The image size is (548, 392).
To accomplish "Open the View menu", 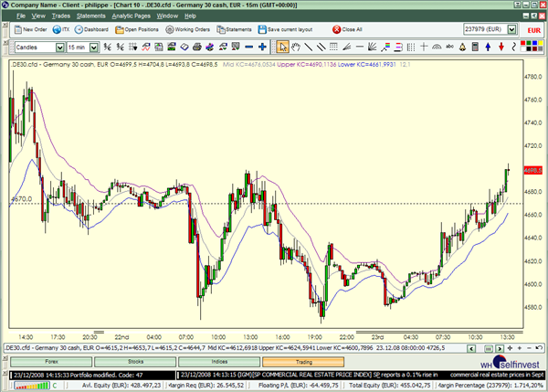I will point(38,16).
